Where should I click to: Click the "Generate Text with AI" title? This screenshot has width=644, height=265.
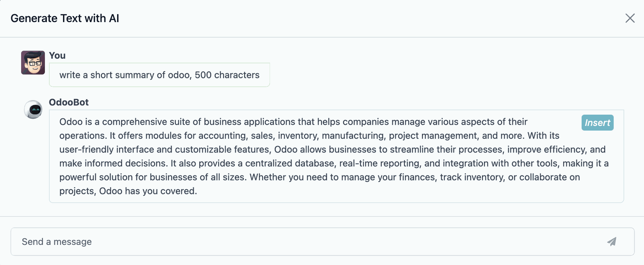[65, 18]
